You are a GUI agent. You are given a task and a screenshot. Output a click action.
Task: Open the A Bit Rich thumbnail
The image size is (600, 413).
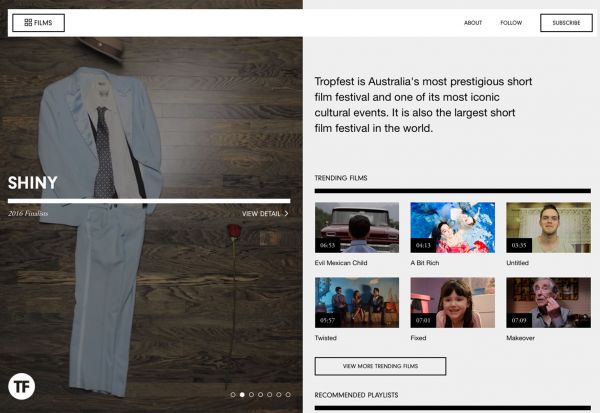click(x=453, y=227)
